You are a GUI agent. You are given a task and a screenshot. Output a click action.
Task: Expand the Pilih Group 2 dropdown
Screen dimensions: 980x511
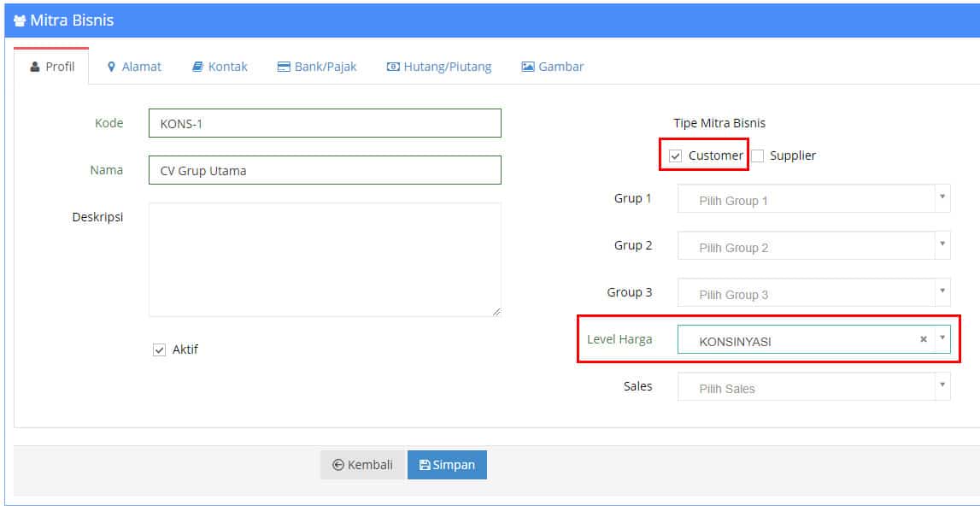813,246
